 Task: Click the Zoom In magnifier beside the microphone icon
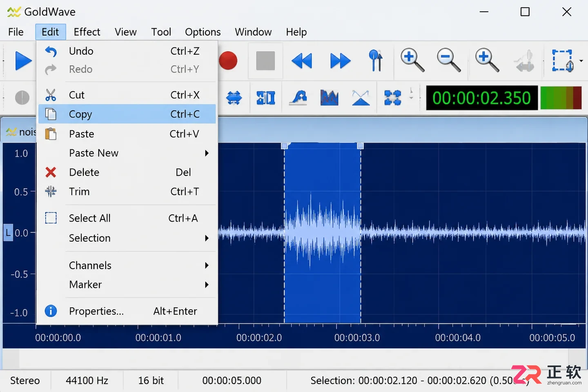(487, 60)
